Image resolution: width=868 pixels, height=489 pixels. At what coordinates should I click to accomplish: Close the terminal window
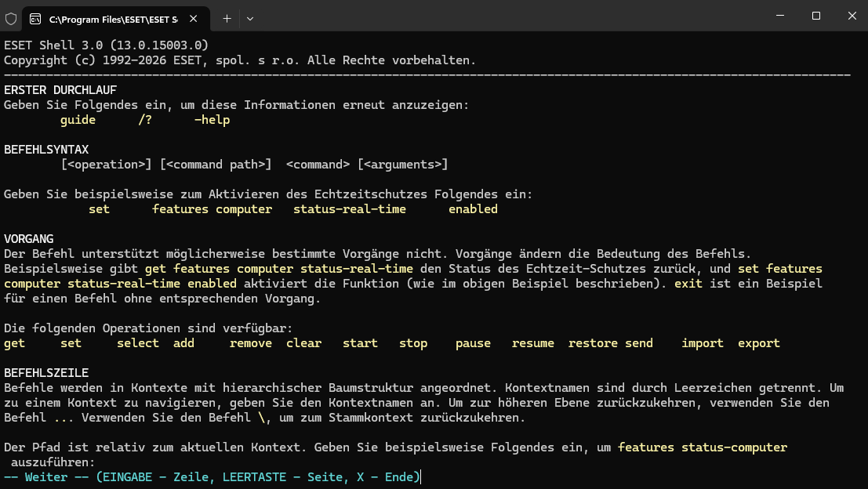(x=852, y=16)
